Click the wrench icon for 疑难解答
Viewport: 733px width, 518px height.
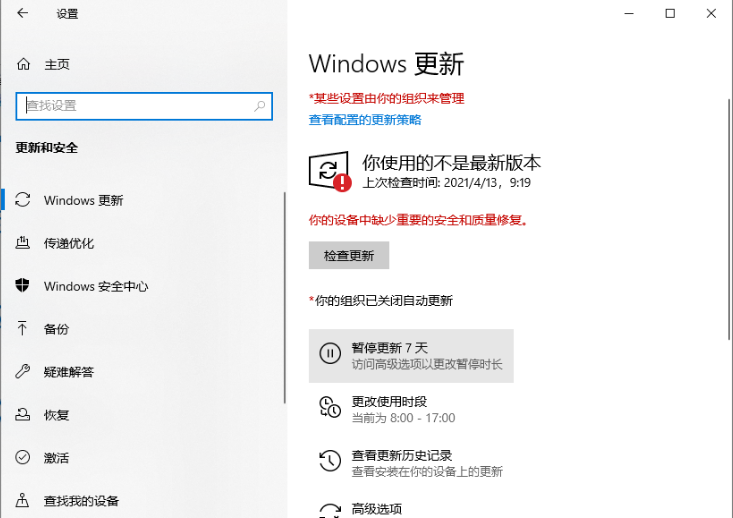tap(22, 371)
